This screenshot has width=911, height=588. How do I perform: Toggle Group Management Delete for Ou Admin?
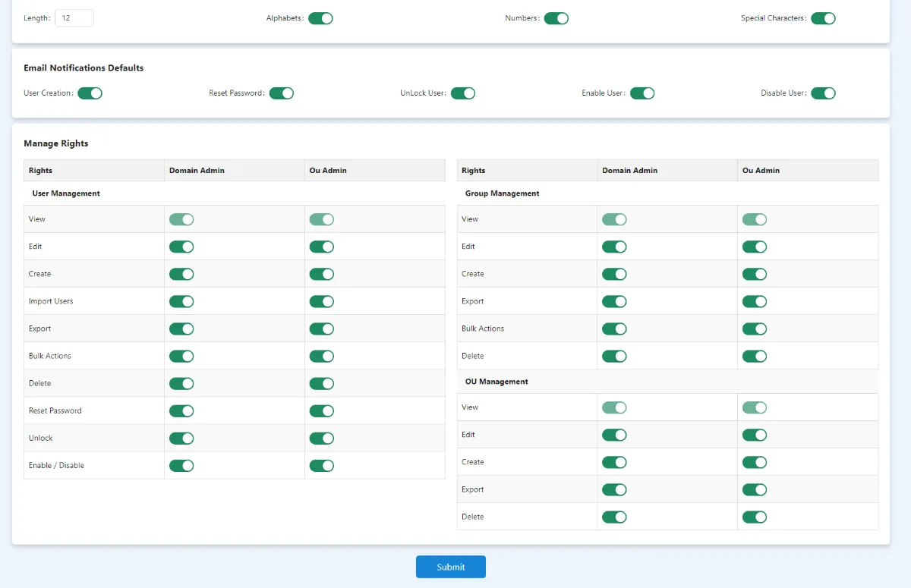[x=755, y=356]
